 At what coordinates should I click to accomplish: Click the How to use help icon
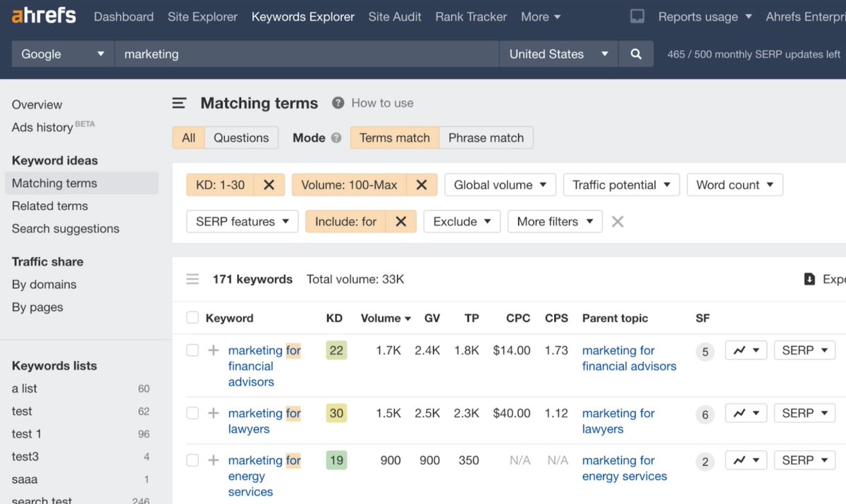[x=338, y=102]
